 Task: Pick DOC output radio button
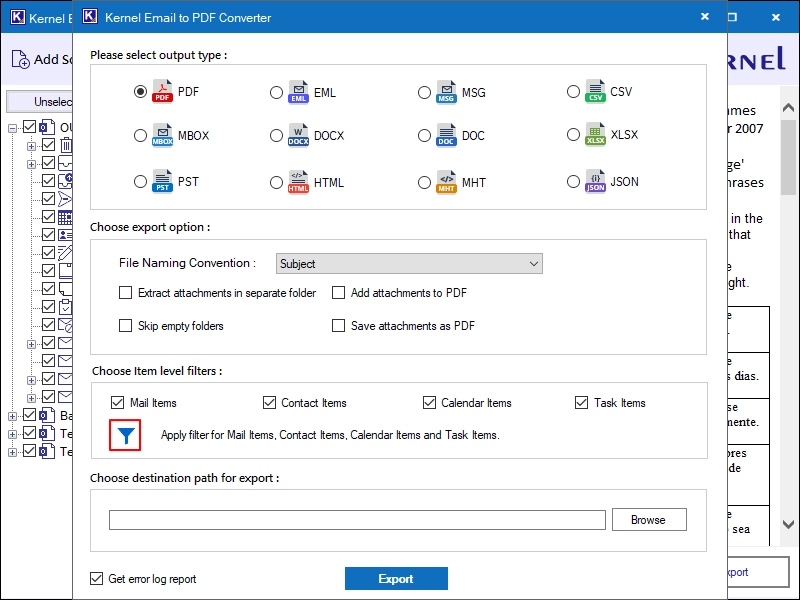(424, 136)
